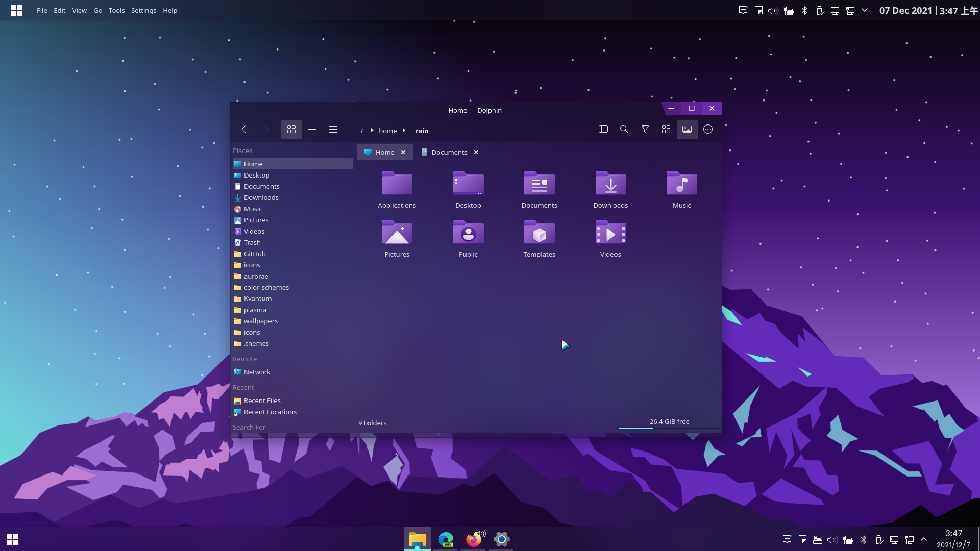This screenshot has width=980, height=551.
Task: Close the Home tab
Action: tap(403, 152)
